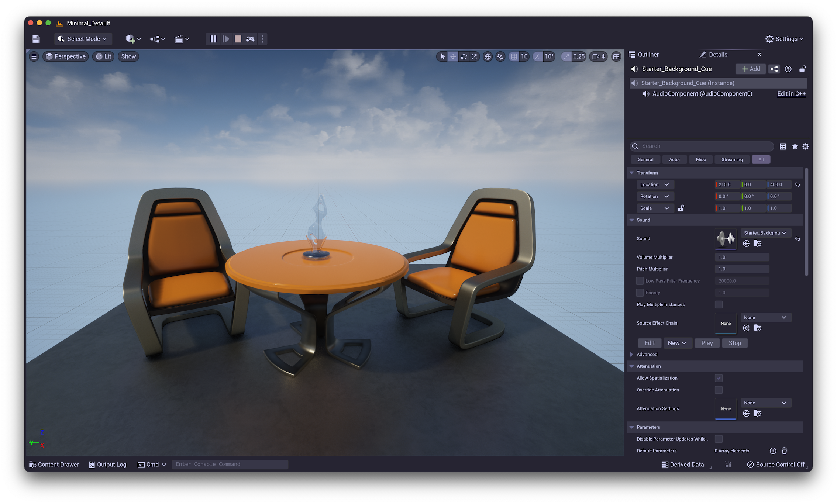Image resolution: width=837 pixels, height=504 pixels.
Task: Open Attenuation Settings None dropdown
Action: tap(765, 403)
